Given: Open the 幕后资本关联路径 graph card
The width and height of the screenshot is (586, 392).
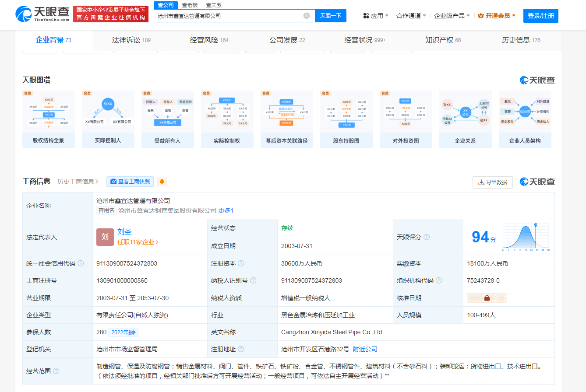Looking at the screenshot, I should pyautogui.click(x=287, y=119).
